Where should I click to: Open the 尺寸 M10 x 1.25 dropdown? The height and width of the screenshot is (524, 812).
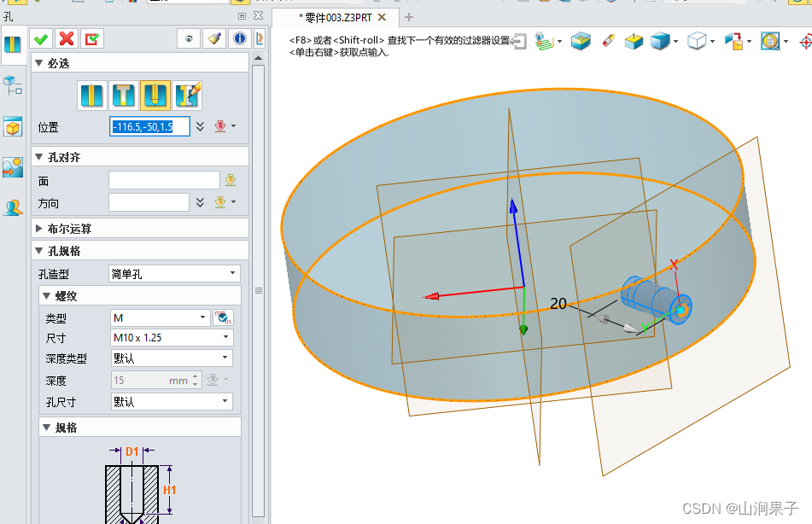coord(172,338)
